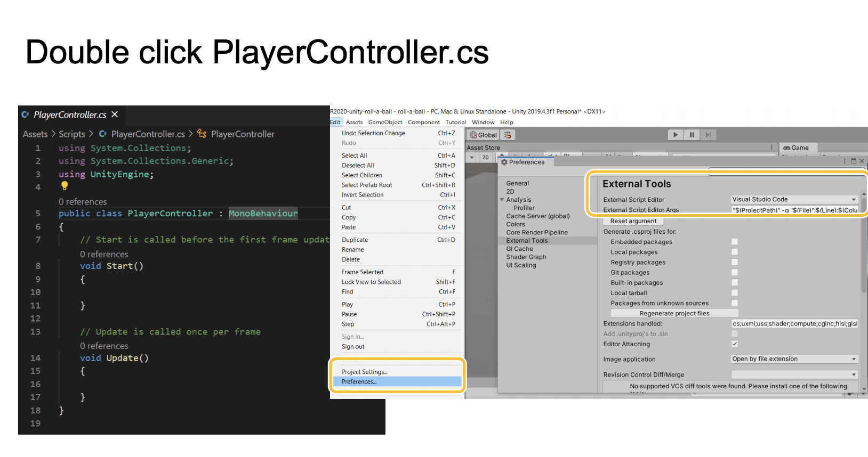This screenshot has height=457, width=868.
Task: Toggle Packages from unknown sources checkbox
Action: pos(735,303)
